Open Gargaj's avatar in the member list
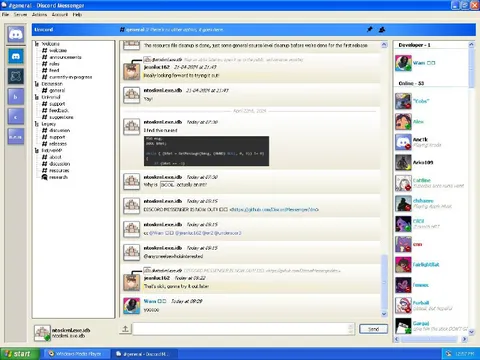This screenshot has height=360, width=480. pyautogui.click(x=403, y=326)
